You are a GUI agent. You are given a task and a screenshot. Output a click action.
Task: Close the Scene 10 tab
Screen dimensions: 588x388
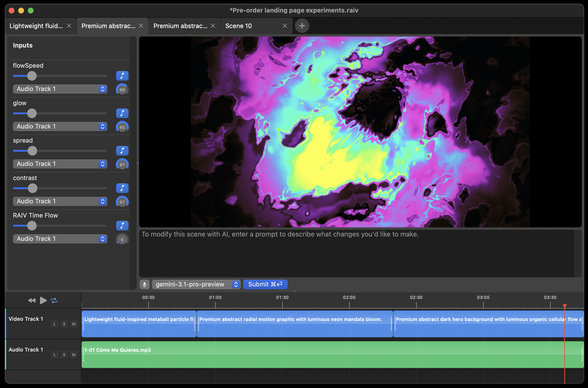click(285, 26)
